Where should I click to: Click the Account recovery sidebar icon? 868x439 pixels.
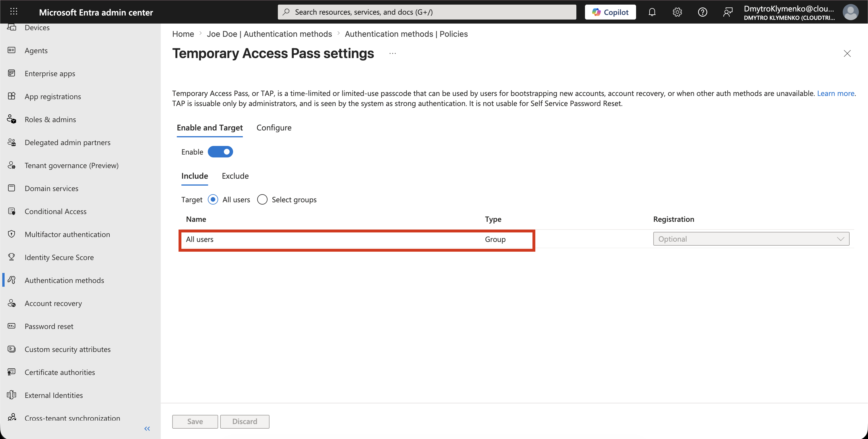[x=11, y=303]
